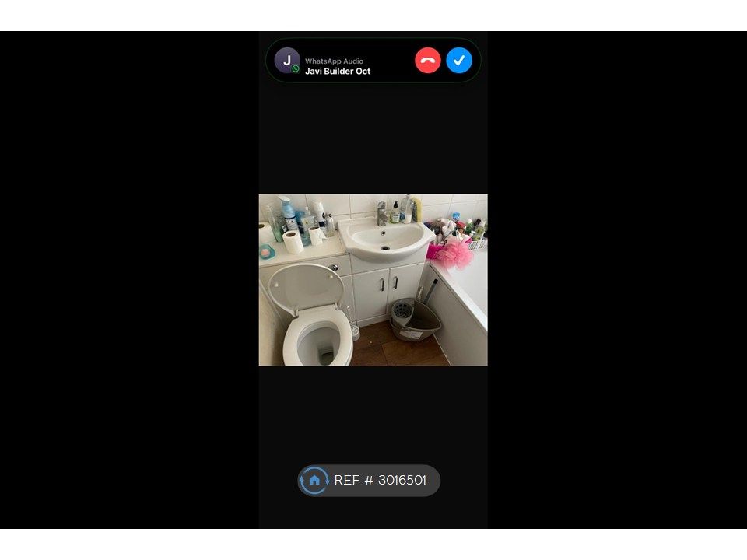This screenshot has width=747, height=560.
Task: Tap the caller name Javi Builder Oct
Action: pyautogui.click(x=338, y=72)
